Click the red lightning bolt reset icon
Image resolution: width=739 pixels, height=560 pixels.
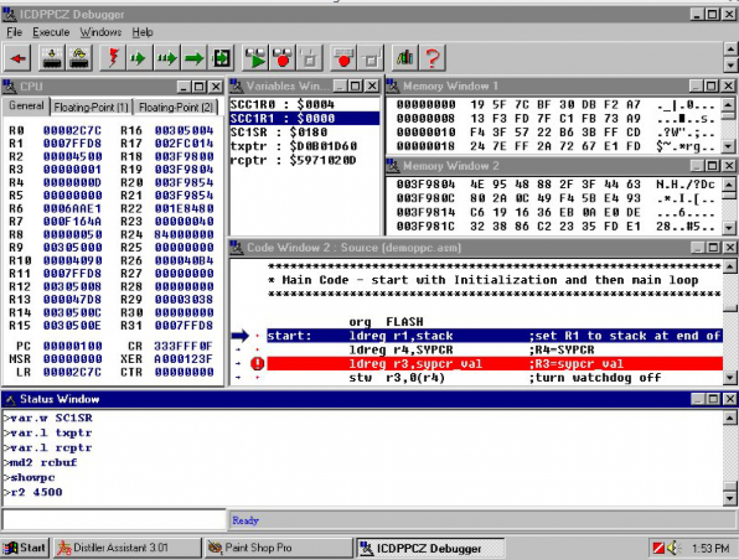pos(113,59)
